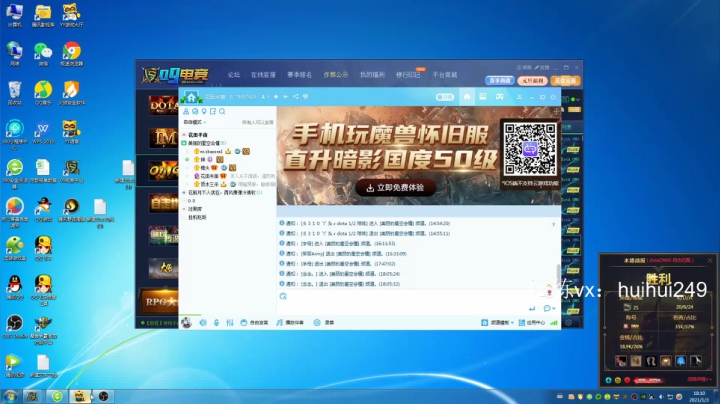Open the mixer settings sliders icon
Viewport: 720px width, 404px height.
(230, 323)
